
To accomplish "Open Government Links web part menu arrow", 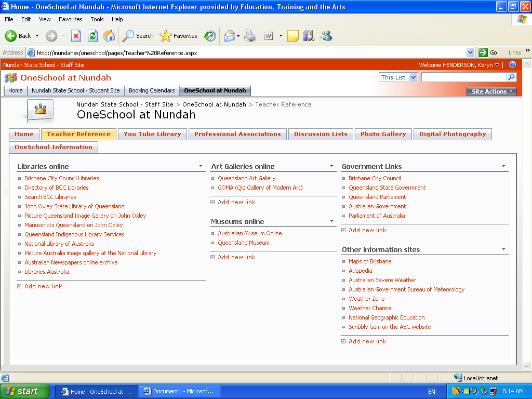I will click(x=503, y=166).
